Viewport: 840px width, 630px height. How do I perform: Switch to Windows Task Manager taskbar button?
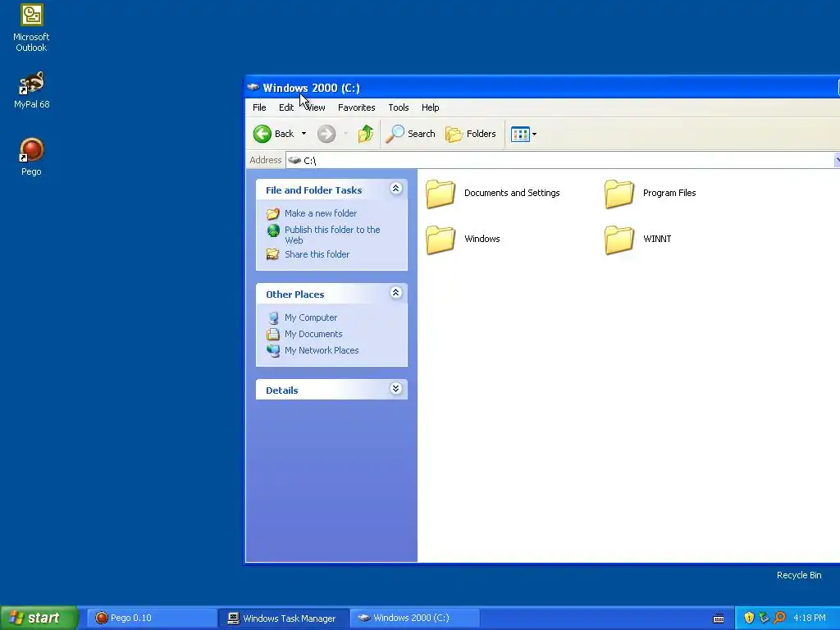(x=283, y=618)
